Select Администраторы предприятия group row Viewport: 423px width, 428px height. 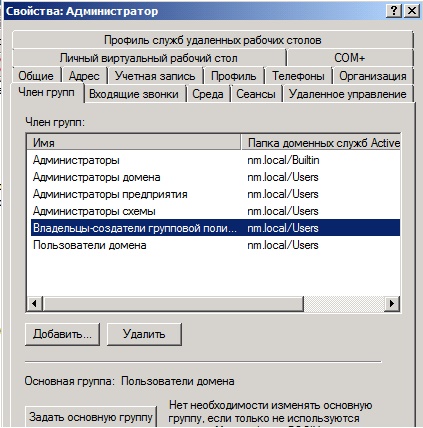click(x=215, y=194)
